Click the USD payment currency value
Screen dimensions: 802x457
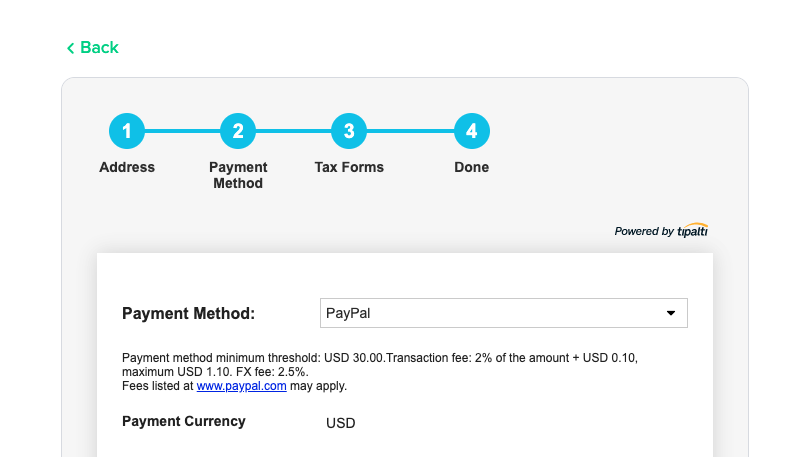[341, 423]
